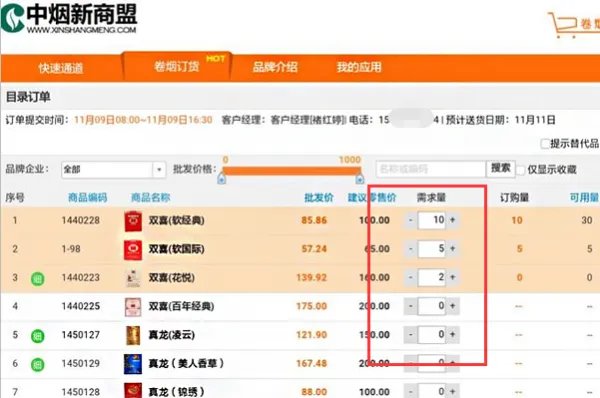Viewport: 600px width, 398px height.
Task: Sort by 批发价 column header
Action: click(319, 198)
